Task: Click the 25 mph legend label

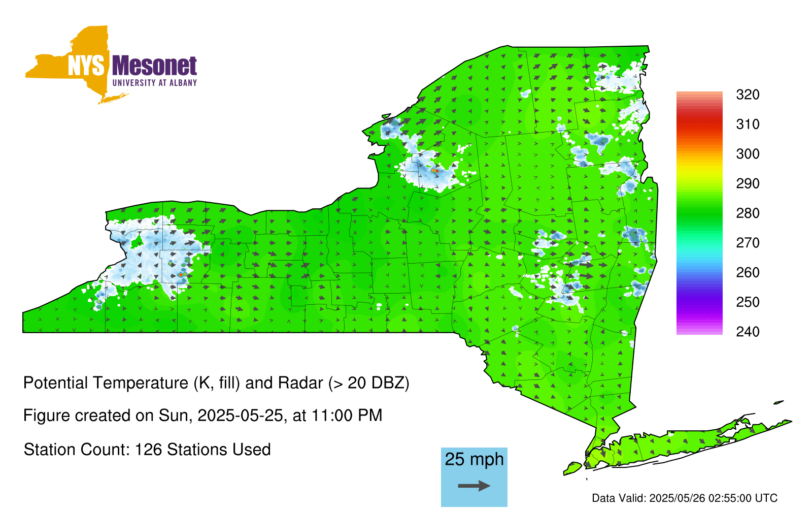Action: point(475,459)
